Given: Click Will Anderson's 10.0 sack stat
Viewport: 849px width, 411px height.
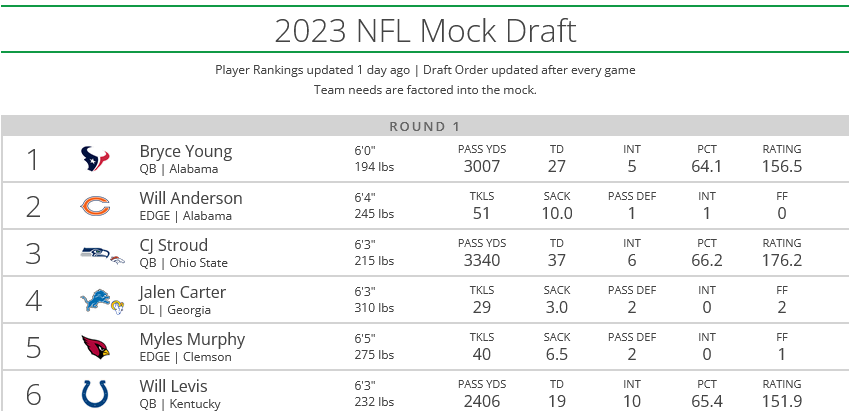Looking at the screenshot, I should tap(556, 213).
